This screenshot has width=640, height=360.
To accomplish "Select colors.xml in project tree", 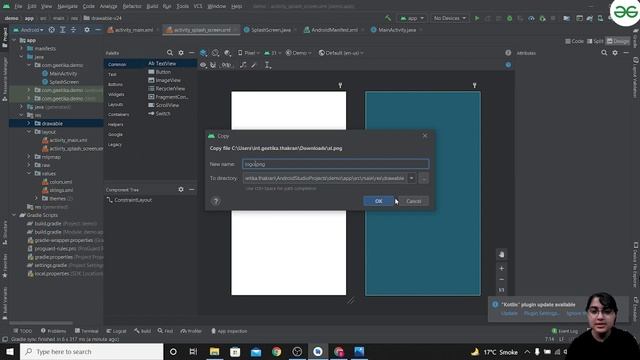I will pyautogui.click(x=57, y=182).
